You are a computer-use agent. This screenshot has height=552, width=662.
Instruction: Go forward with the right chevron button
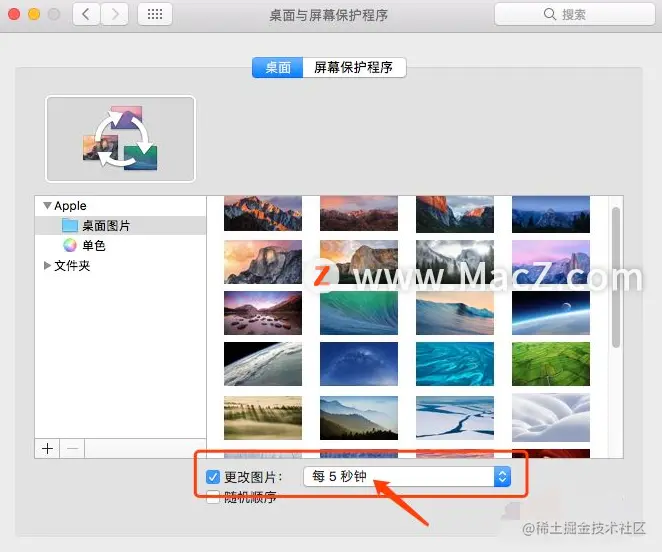[x=114, y=14]
